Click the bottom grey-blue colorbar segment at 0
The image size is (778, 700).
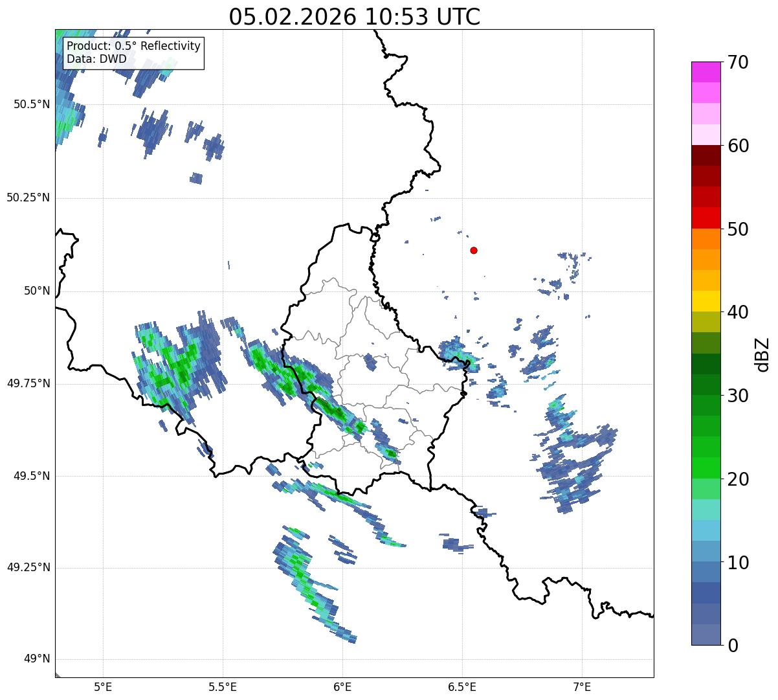tap(706, 635)
